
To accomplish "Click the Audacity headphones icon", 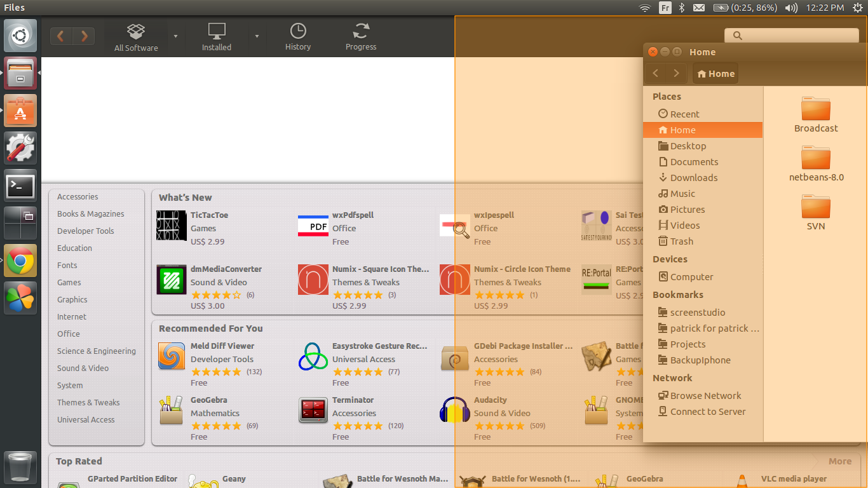I will 455,410.
